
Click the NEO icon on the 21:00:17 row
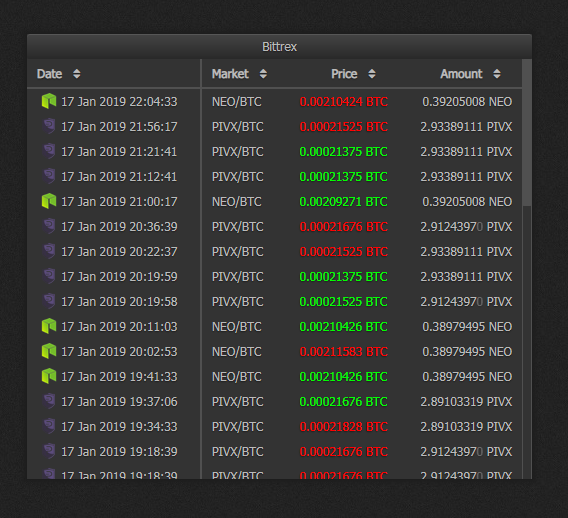pyautogui.click(x=49, y=201)
